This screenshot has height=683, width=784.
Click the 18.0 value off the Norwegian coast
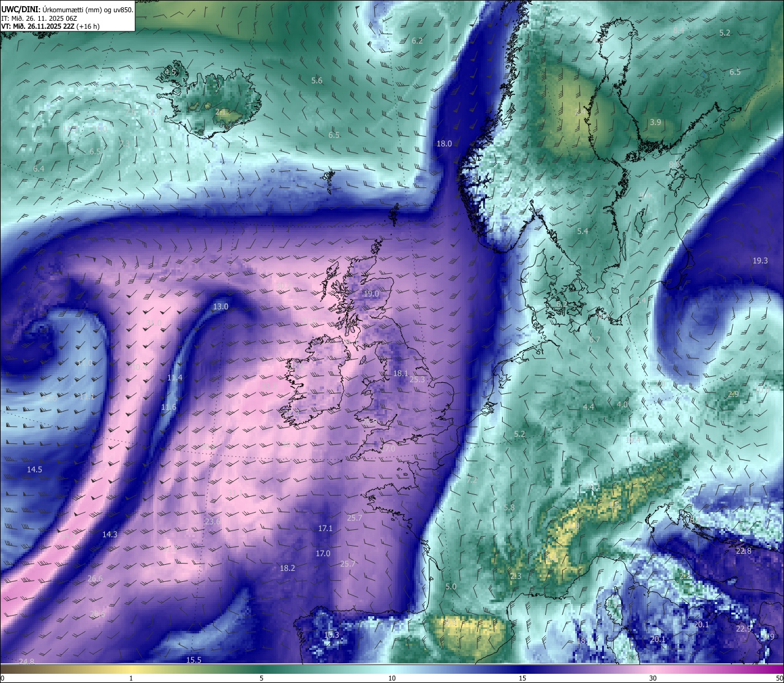[444, 143]
